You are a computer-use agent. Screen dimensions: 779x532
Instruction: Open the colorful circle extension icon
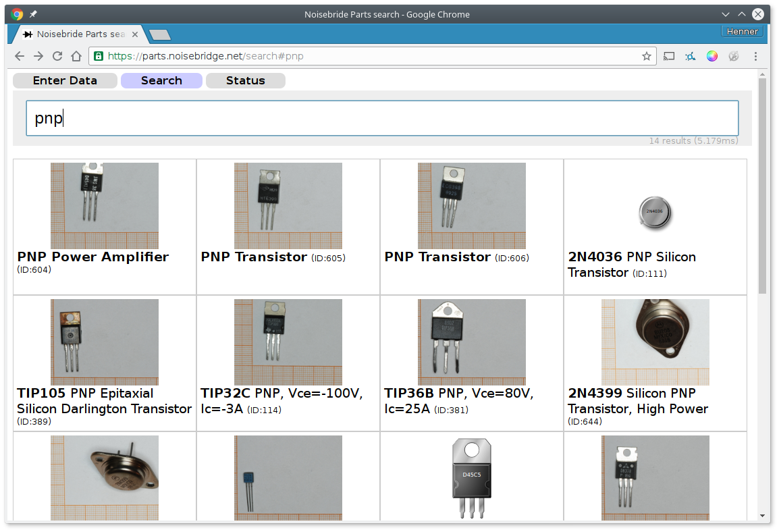712,56
